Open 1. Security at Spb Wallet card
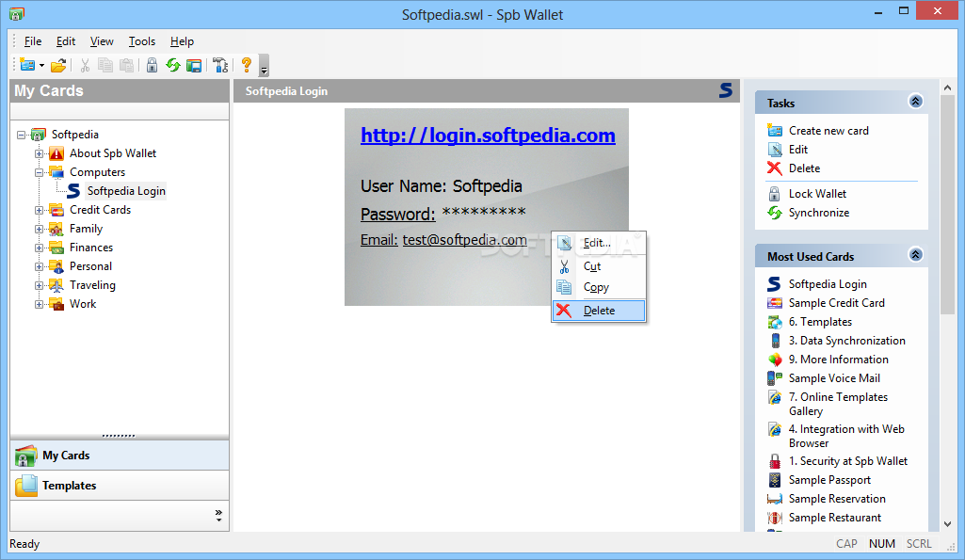The image size is (965, 560). [848, 461]
